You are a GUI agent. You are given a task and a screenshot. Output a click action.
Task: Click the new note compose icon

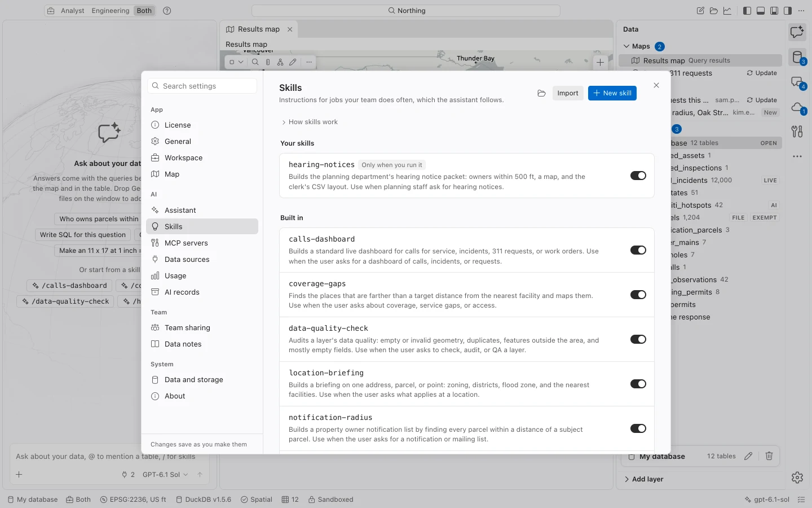point(700,11)
